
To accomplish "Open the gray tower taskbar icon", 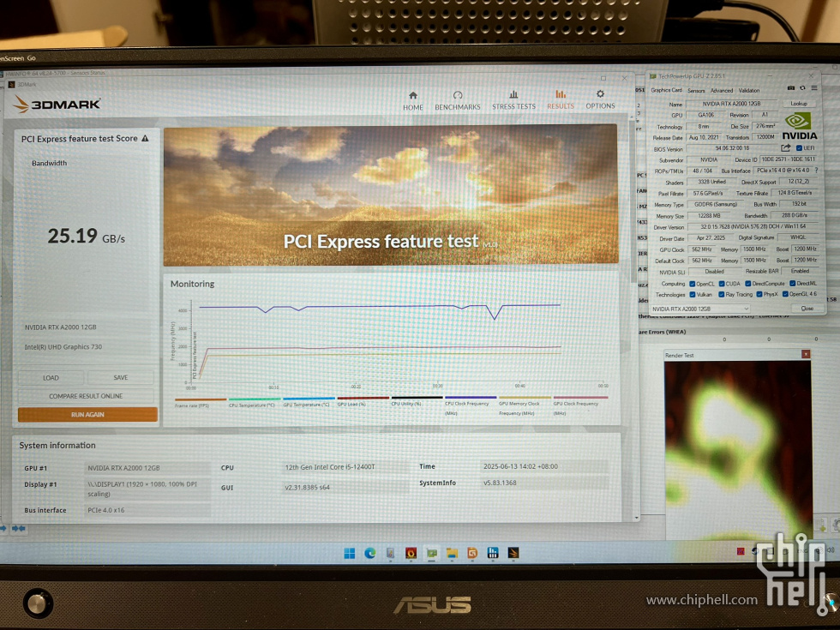I will point(391,553).
